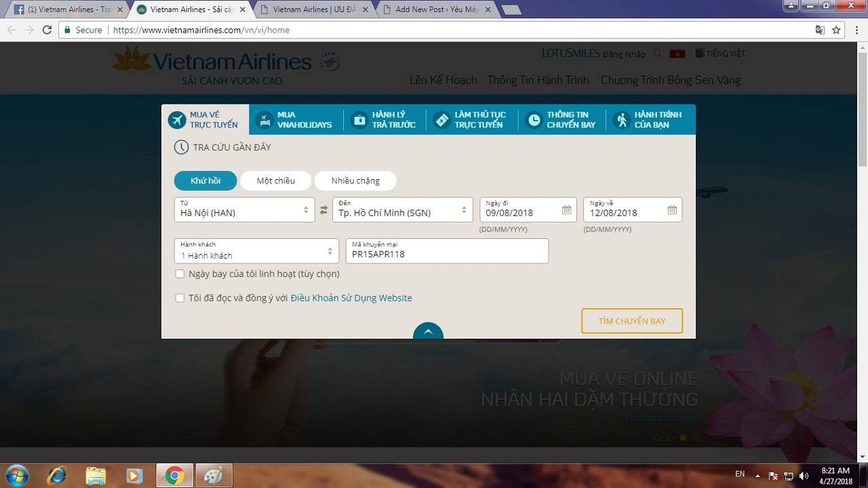
Task: Open the Từ departure city dropdown
Action: tap(244, 210)
